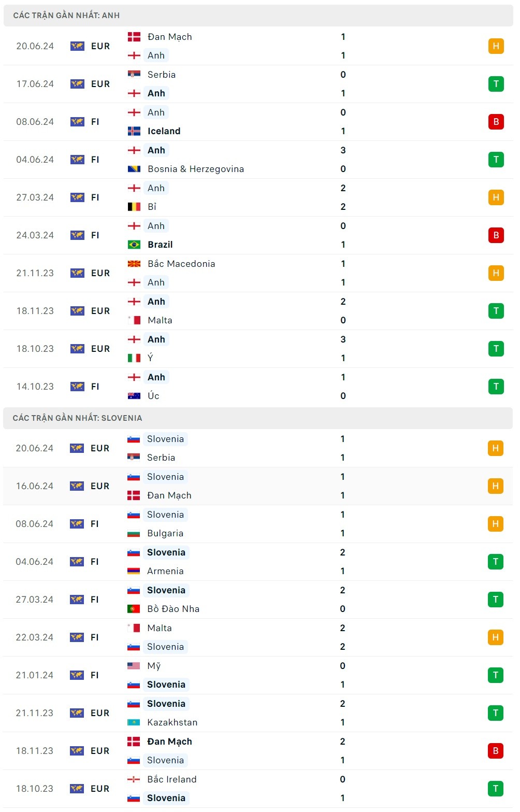Open the 24.03.24 Anh vs Brazil match row
This screenshot has width=520, height=812.
(258, 235)
